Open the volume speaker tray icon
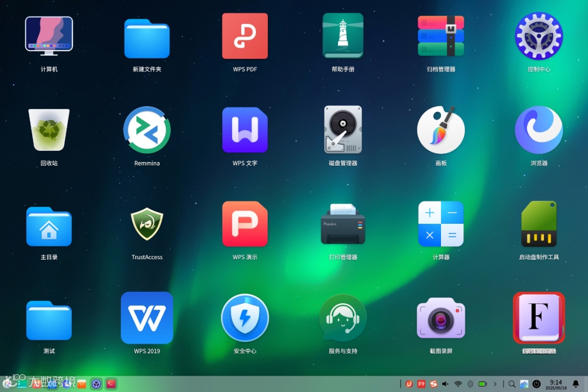 click(445, 384)
